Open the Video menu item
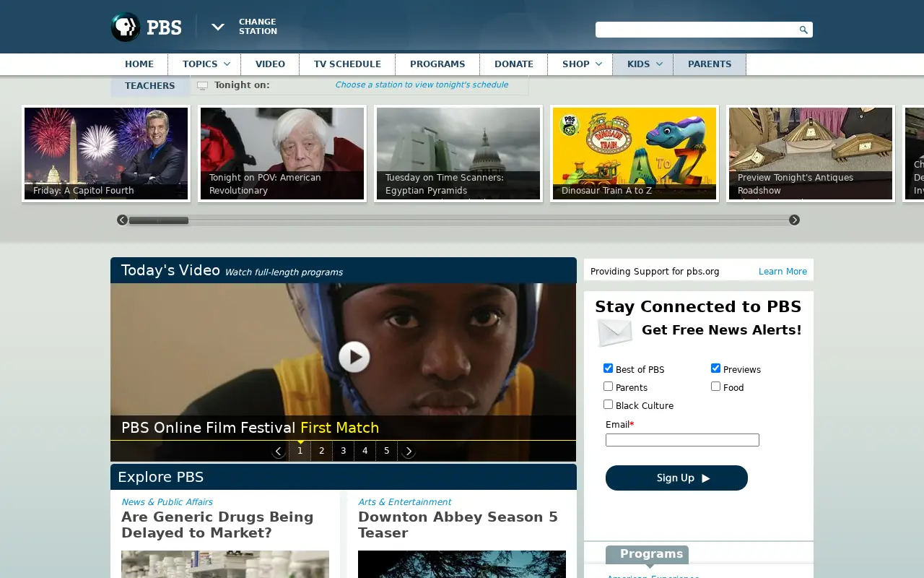924x578 pixels. (x=270, y=64)
